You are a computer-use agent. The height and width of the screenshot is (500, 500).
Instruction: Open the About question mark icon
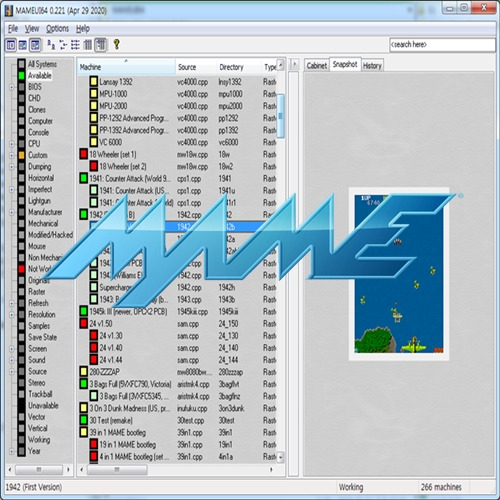[x=116, y=44]
